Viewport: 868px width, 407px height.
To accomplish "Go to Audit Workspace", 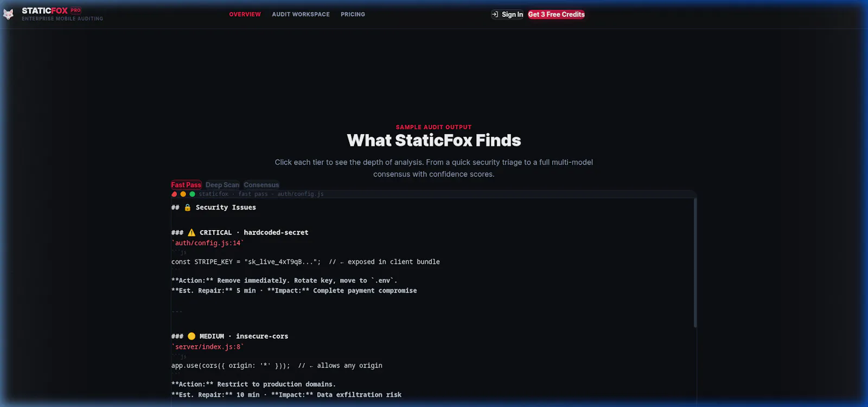I will tap(301, 15).
